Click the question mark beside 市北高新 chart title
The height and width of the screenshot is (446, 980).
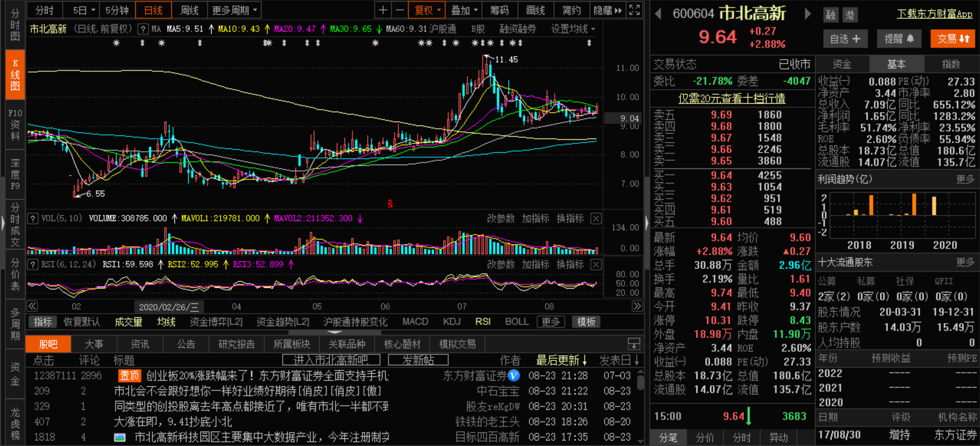(x=143, y=29)
